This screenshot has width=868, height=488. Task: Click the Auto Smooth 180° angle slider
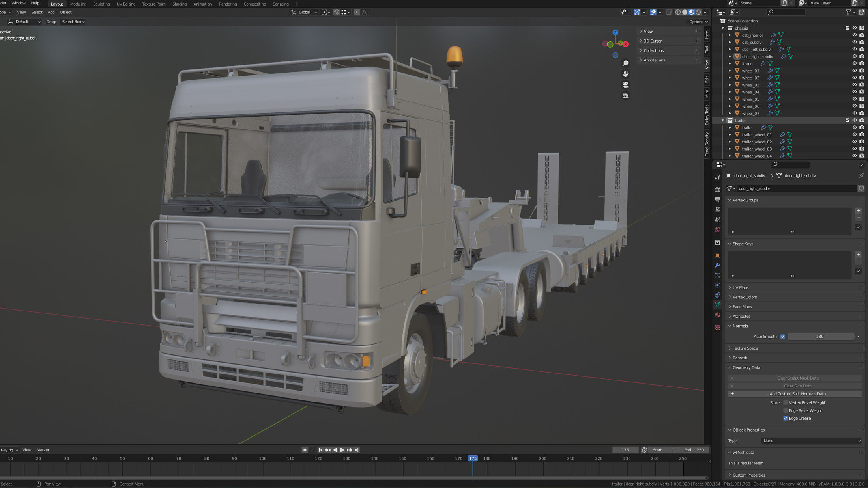click(x=820, y=337)
